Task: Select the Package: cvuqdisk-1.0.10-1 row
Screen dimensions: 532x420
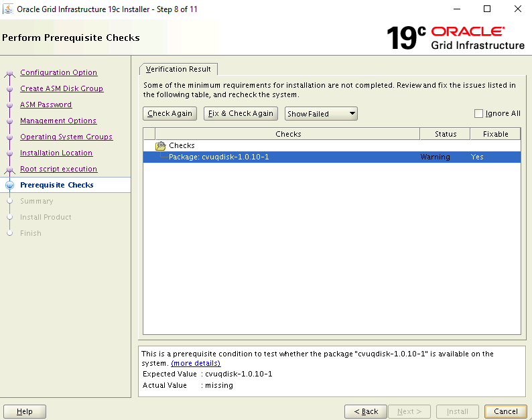Action: [332, 157]
